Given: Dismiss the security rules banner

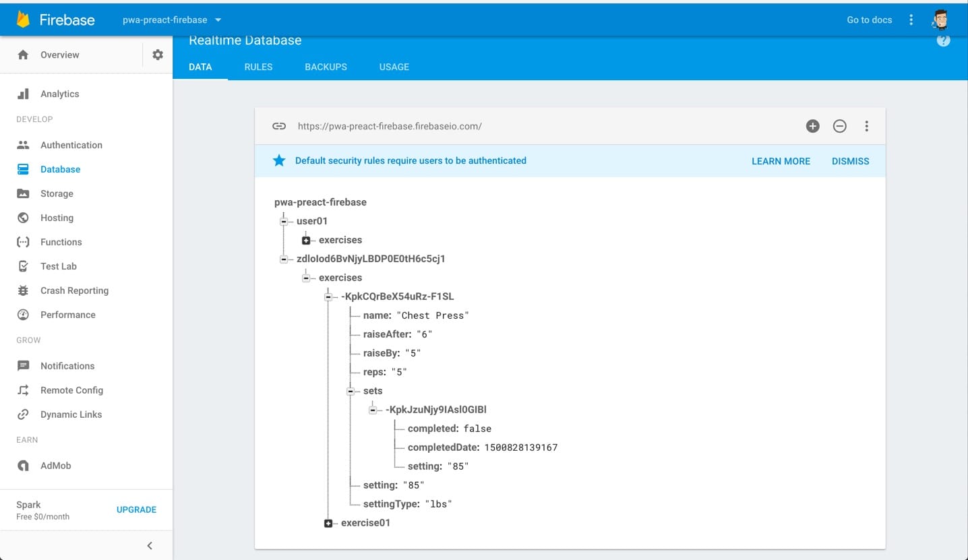Looking at the screenshot, I should 850,161.
